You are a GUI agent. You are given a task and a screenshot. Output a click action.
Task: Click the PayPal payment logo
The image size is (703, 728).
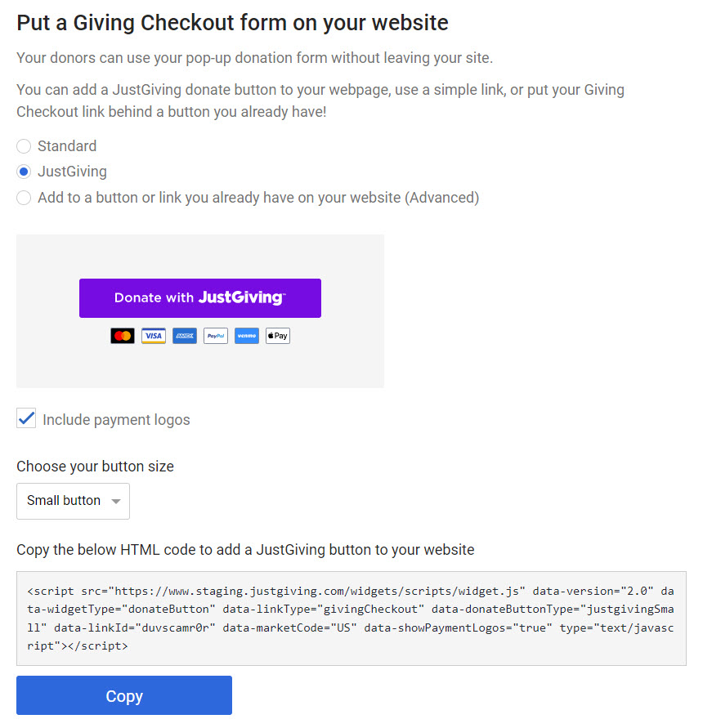pyautogui.click(x=216, y=336)
